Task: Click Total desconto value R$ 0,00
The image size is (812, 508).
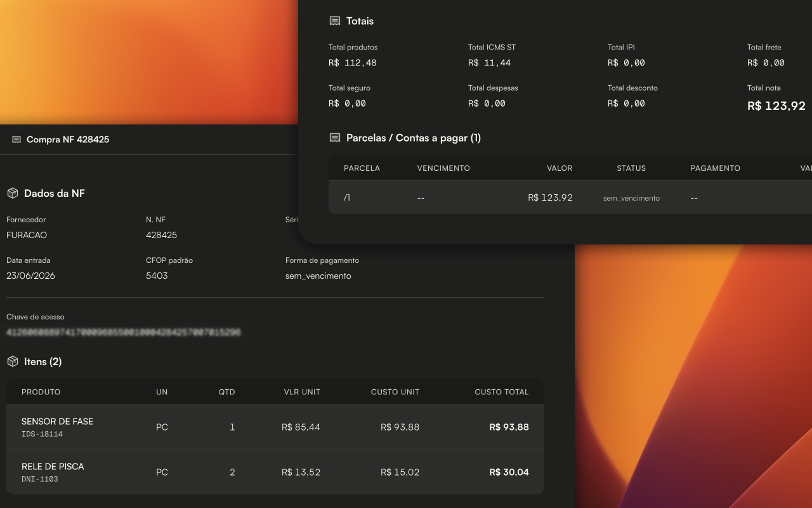Action: click(x=626, y=104)
